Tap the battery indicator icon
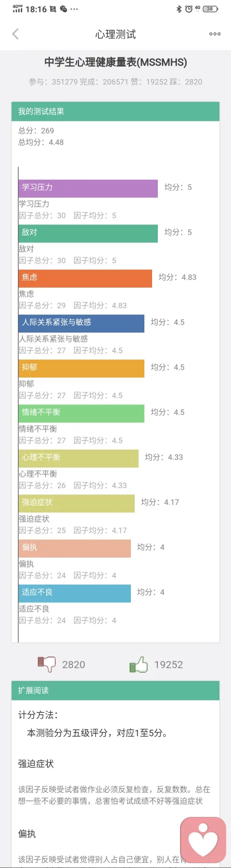The image size is (231, 868). 210,9
